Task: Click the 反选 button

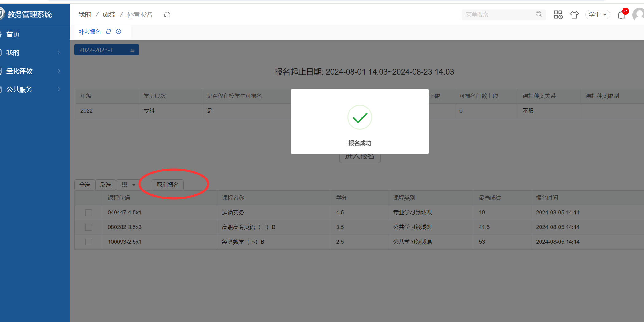Action: point(106,185)
